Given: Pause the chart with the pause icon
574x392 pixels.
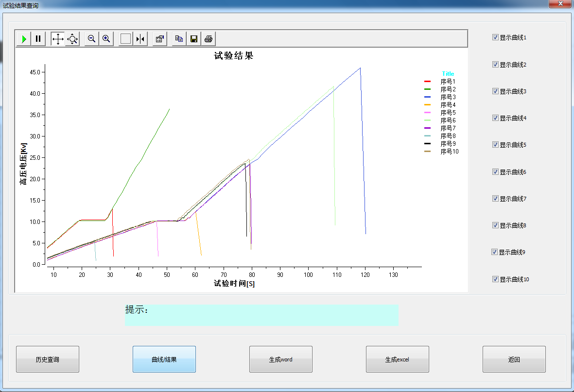Looking at the screenshot, I should [x=38, y=39].
